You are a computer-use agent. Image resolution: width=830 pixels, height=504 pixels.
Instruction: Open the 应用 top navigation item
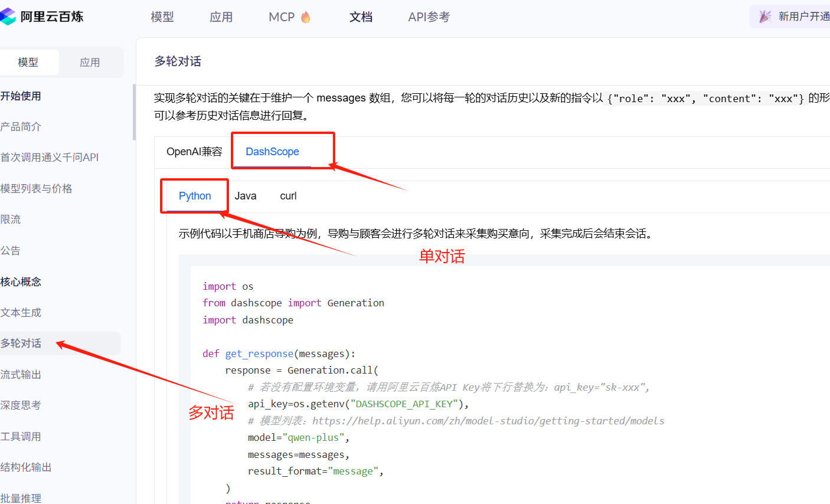click(x=221, y=17)
